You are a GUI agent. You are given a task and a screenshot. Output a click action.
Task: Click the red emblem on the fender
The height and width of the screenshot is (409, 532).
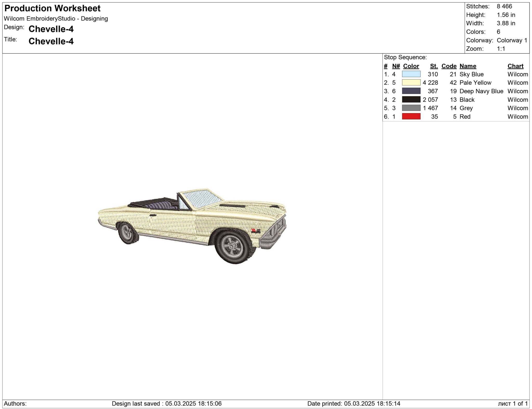pyautogui.click(x=254, y=230)
